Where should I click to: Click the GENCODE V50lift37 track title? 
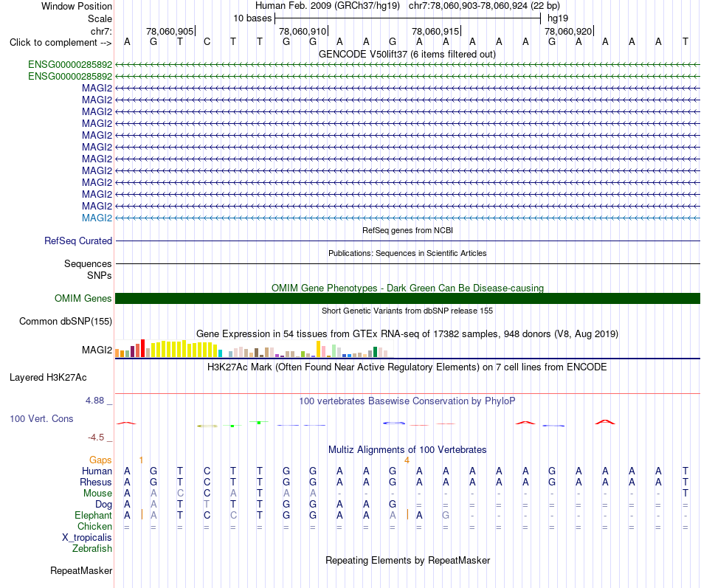[x=407, y=54]
